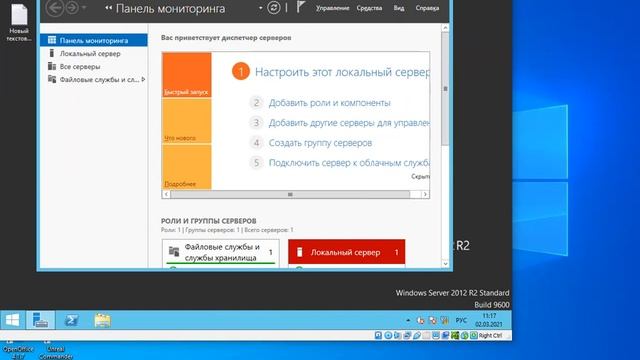This screenshot has height=360, width=640.
Task: Click the VirtualBox shared folders status icon
Action: click(x=426, y=336)
